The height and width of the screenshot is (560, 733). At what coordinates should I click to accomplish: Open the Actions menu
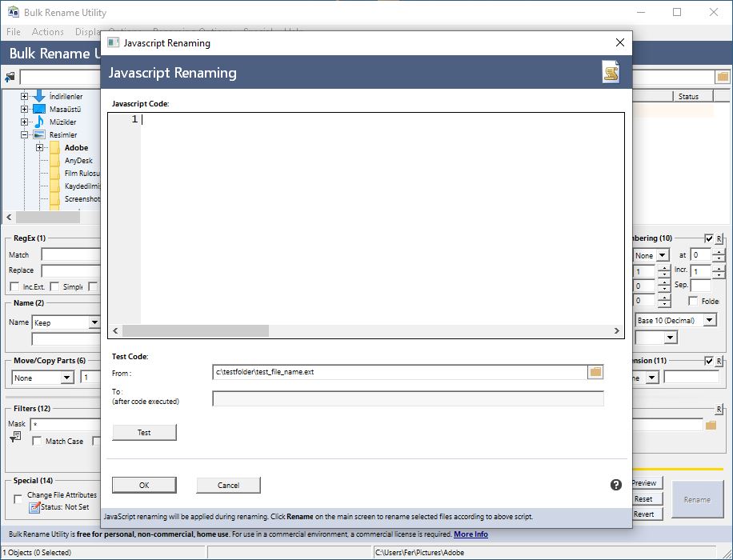[x=48, y=32]
